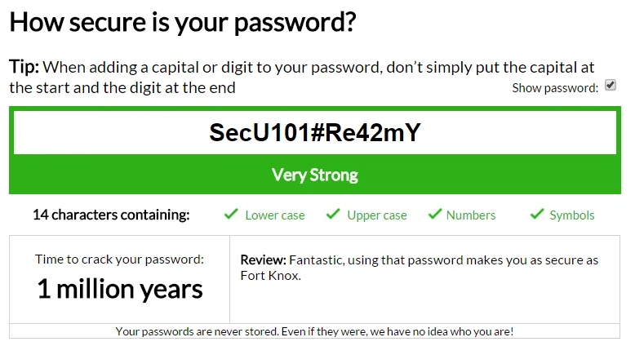Image resolution: width=644 pixels, height=346 pixels.
Task: Click the Time to crack your password label
Action: coord(120,259)
